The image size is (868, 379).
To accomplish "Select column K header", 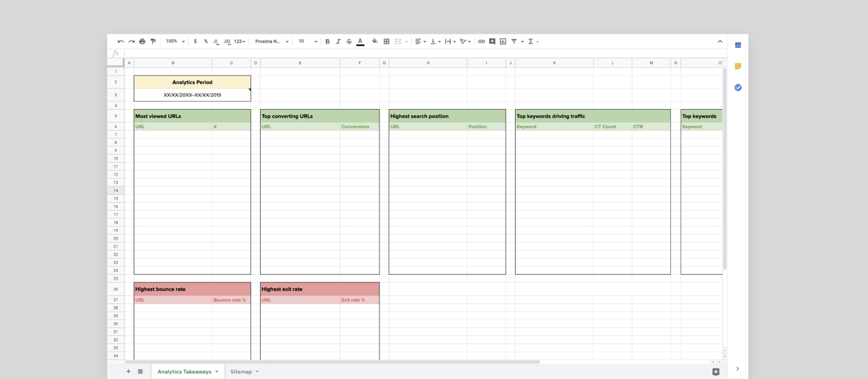I will click(x=555, y=63).
